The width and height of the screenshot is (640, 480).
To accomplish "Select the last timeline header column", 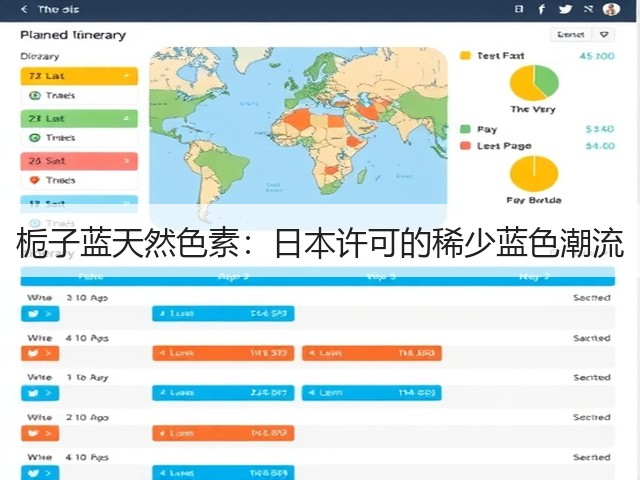I will point(535,277).
